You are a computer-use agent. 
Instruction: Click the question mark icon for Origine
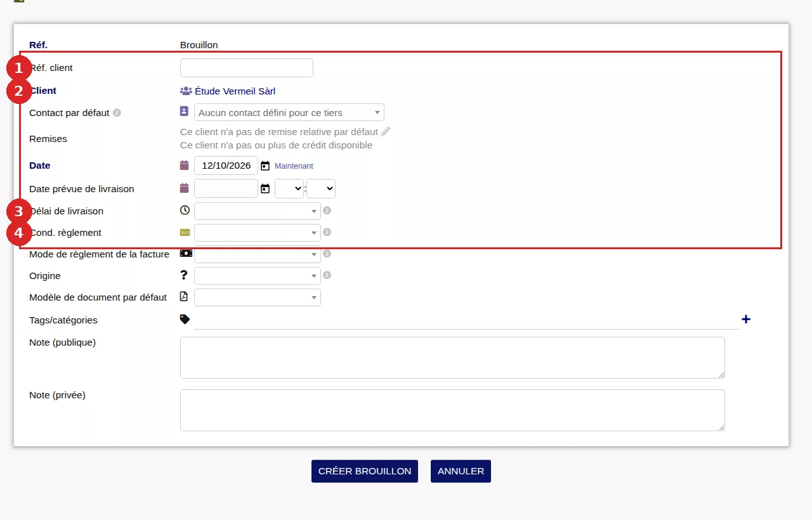click(x=184, y=275)
